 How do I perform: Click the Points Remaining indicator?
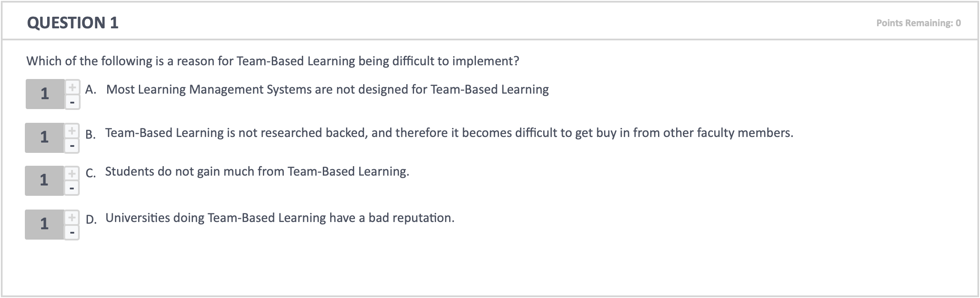918,23
